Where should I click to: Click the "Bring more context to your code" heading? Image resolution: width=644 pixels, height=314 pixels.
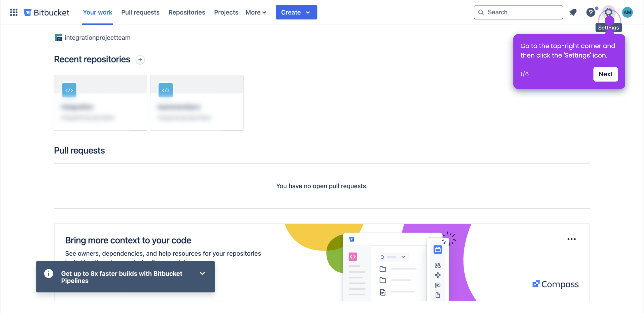point(128,240)
